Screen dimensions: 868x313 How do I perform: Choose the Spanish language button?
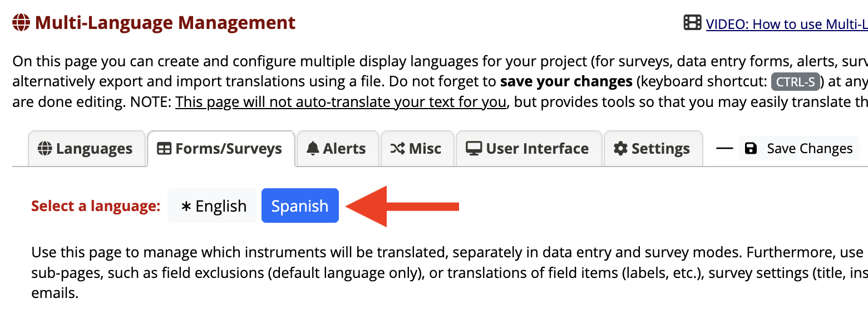(x=300, y=206)
